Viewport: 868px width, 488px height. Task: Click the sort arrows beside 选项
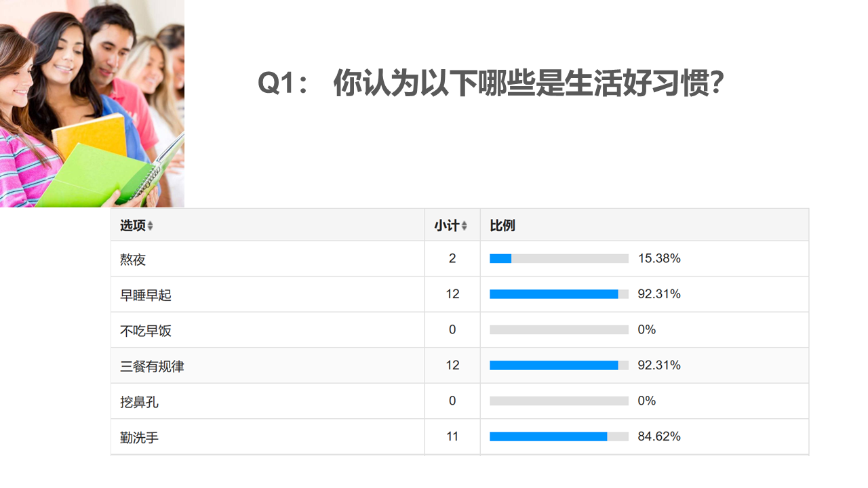coord(151,226)
